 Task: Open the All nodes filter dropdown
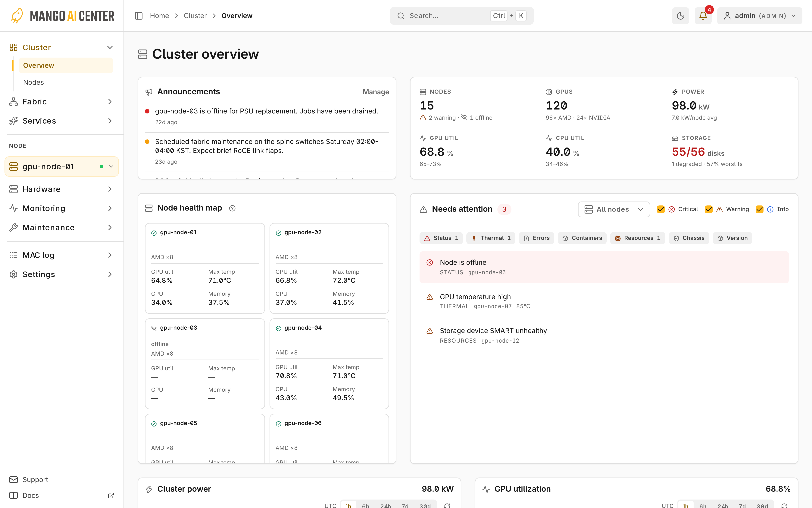pos(614,209)
